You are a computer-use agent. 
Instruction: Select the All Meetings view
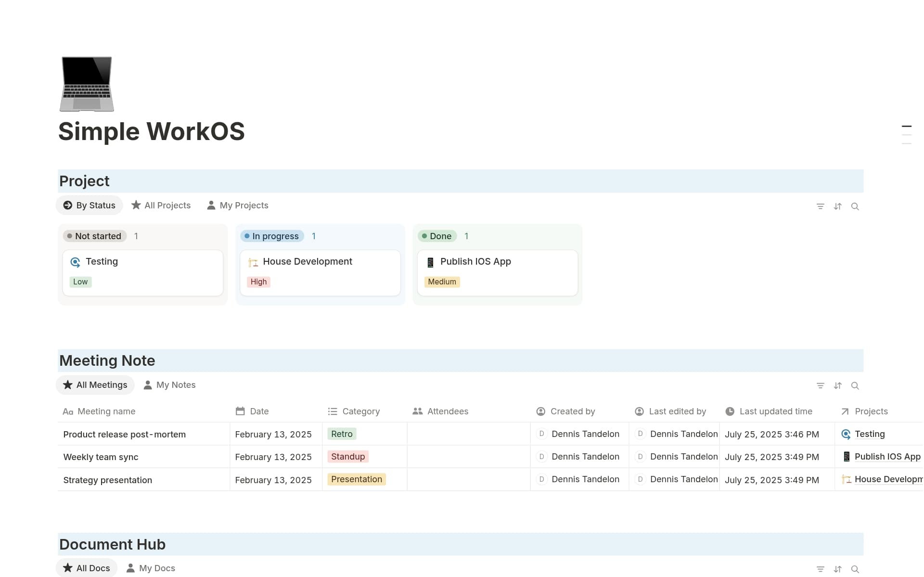[95, 385]
